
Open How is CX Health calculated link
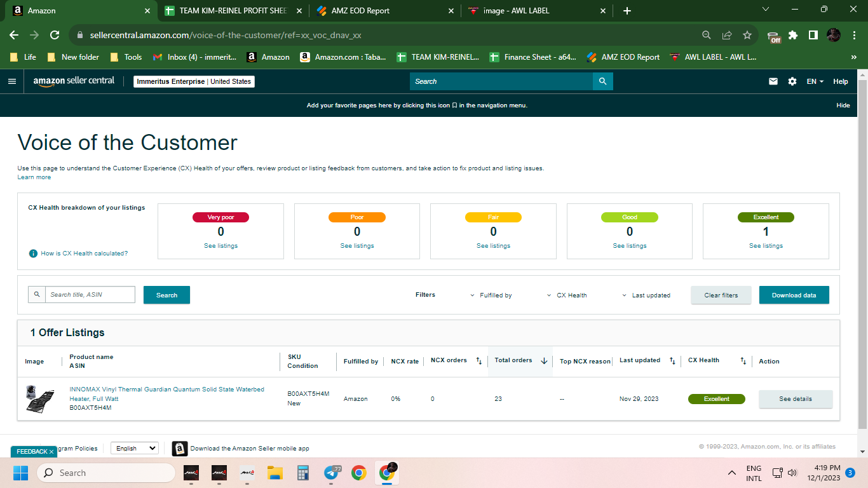pos(84,254)
